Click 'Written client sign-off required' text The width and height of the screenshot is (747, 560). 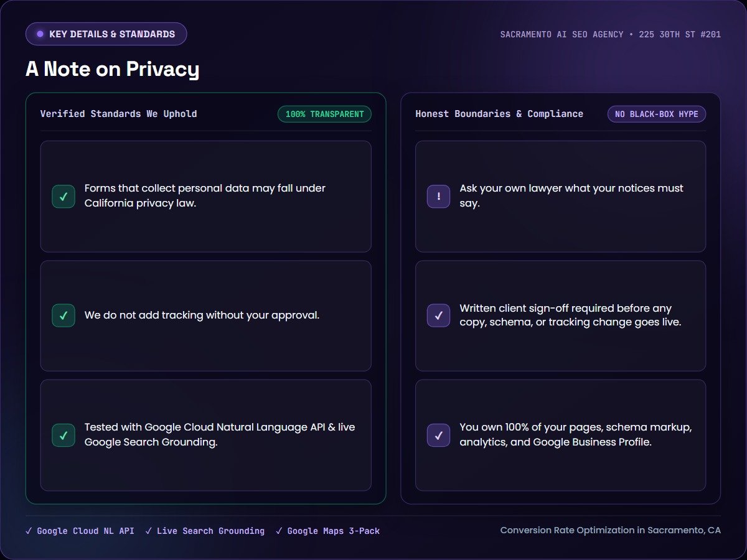(x=570, y=315)
